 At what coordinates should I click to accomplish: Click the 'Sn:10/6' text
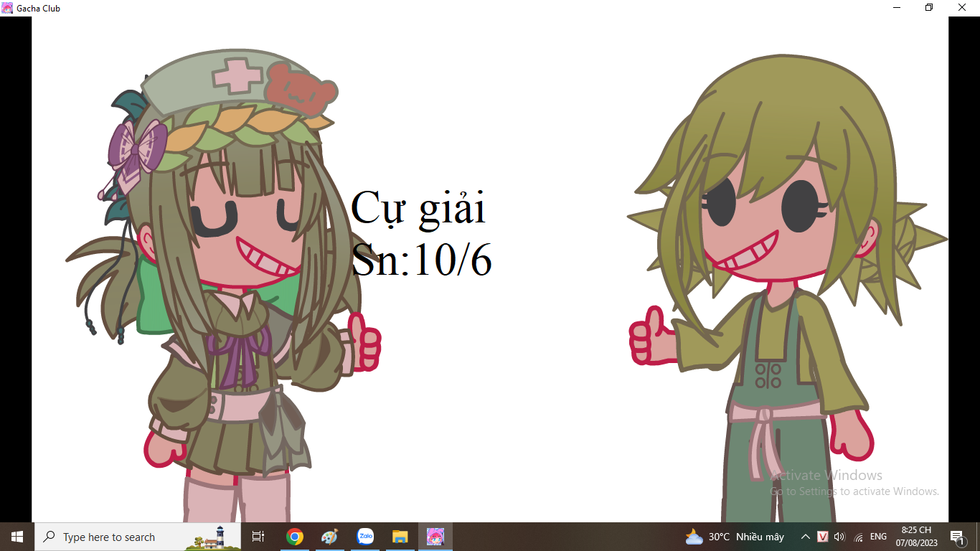click(x=421, y=260)
